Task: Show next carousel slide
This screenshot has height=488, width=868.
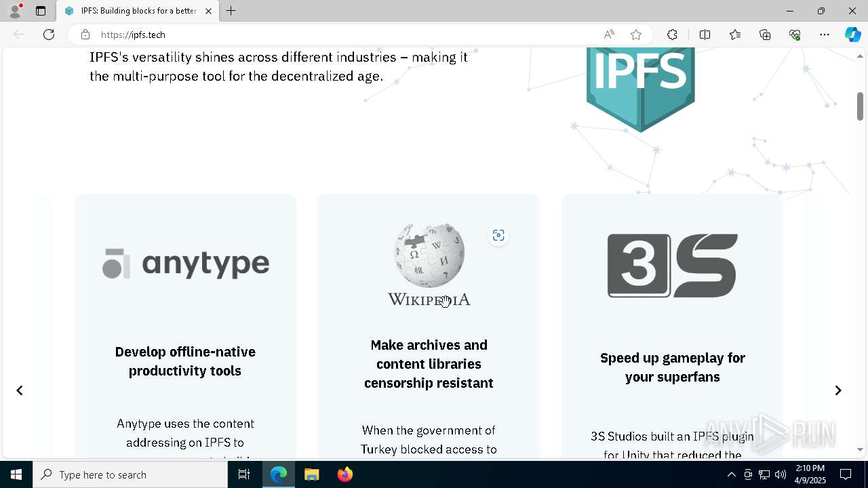Action: [838, 390]
